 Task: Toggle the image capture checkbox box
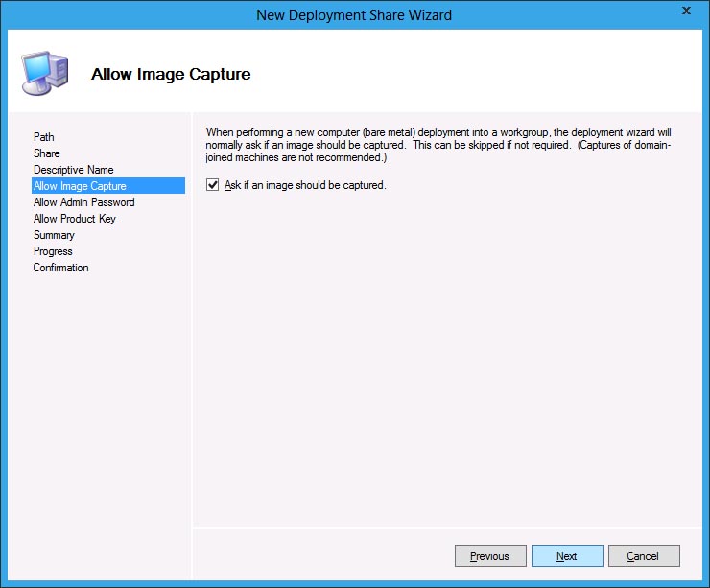coord(213,185)
